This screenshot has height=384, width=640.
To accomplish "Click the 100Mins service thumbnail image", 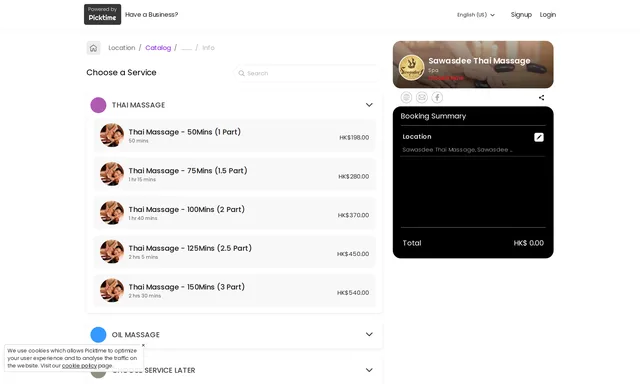I will [112, 213].
